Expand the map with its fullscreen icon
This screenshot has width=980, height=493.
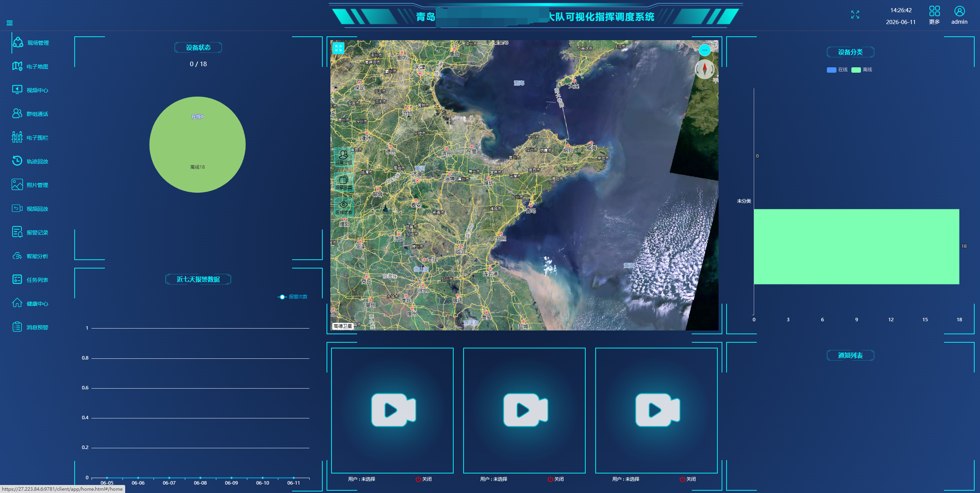tap(338, 48)
